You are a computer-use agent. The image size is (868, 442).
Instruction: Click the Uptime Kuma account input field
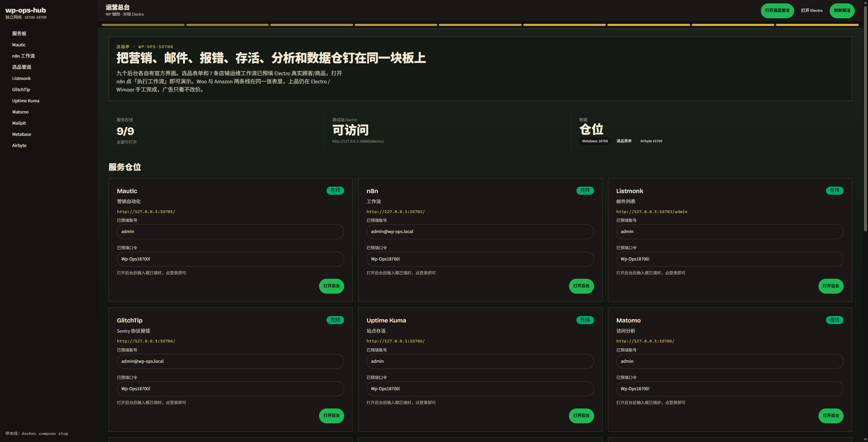tap(480, 361)
